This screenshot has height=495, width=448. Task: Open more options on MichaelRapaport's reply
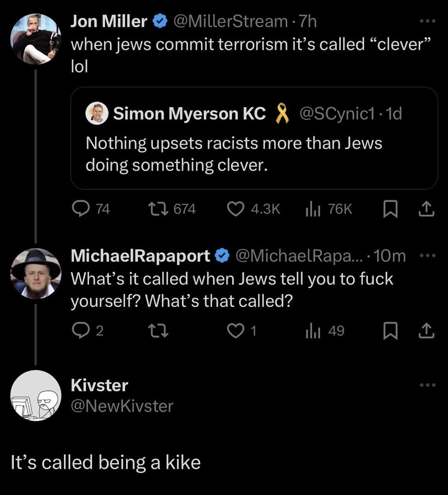coord(427,256)
